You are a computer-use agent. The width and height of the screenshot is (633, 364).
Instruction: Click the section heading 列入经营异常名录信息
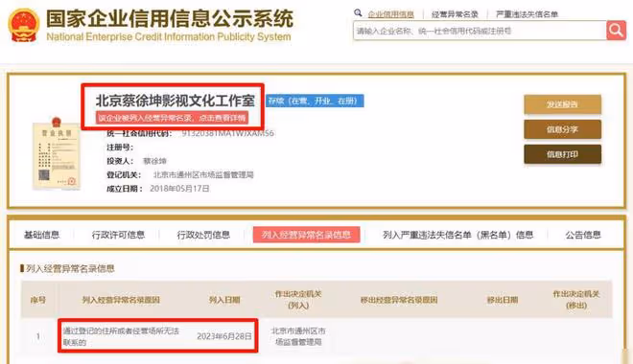click(70, 268)
